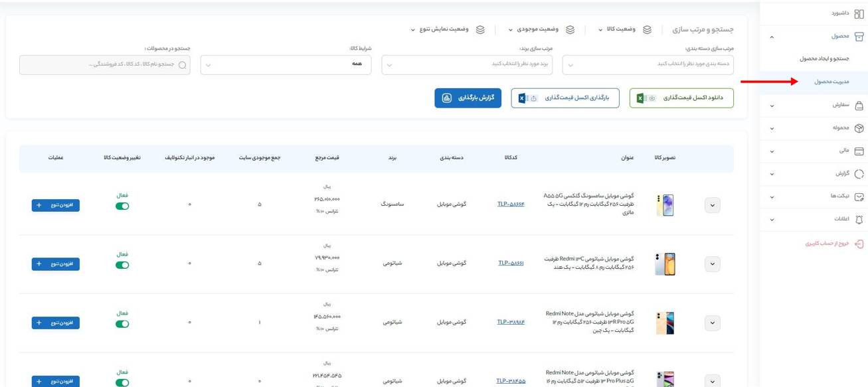Click the گزارش (report) circle icon
The image size is (868, 387).
[859, 174]
